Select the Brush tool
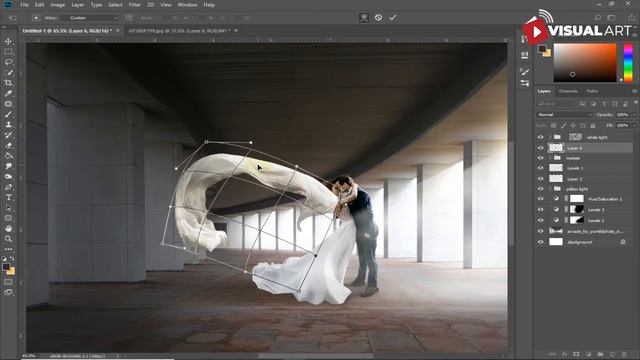The image size is (640, 360). pos(8,114)
